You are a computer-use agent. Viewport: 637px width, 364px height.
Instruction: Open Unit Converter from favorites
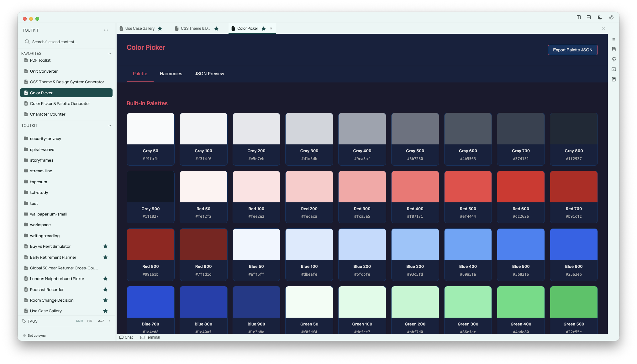(66, 71)
